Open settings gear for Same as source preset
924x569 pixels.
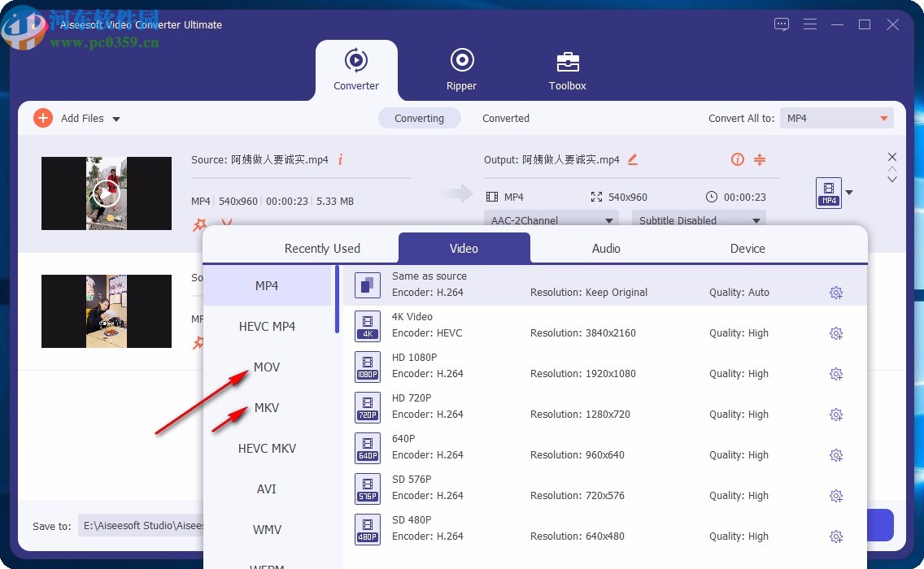click(836, 292)
